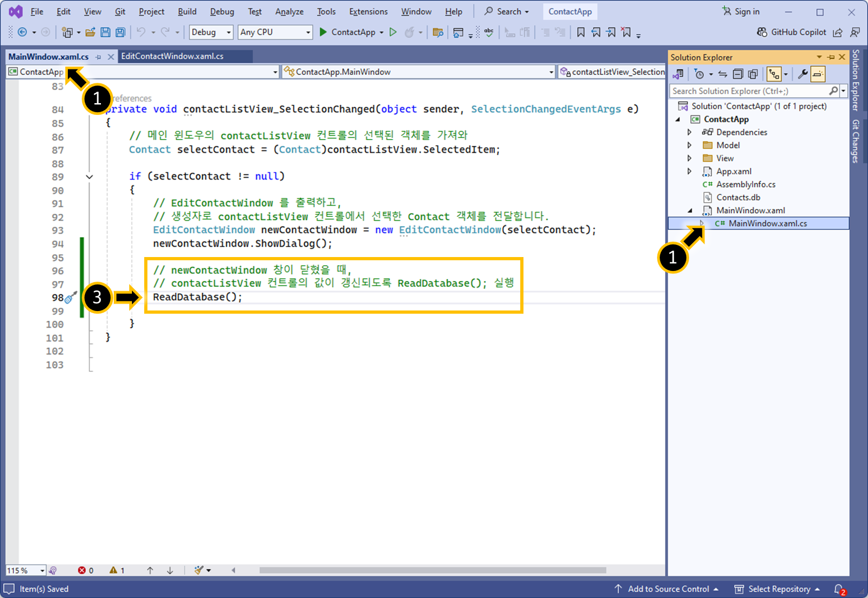
Task: Click the Search box in title bar
Action: (x=506, y=12)
